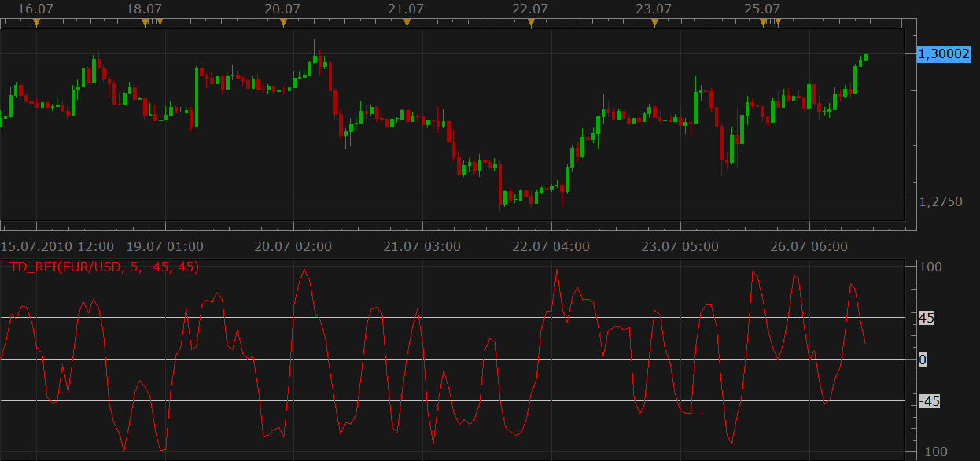Viewport: 980px width, 461px height.
Task: Click the 26.07 06:00 time axis label
Action: point(809,246)
